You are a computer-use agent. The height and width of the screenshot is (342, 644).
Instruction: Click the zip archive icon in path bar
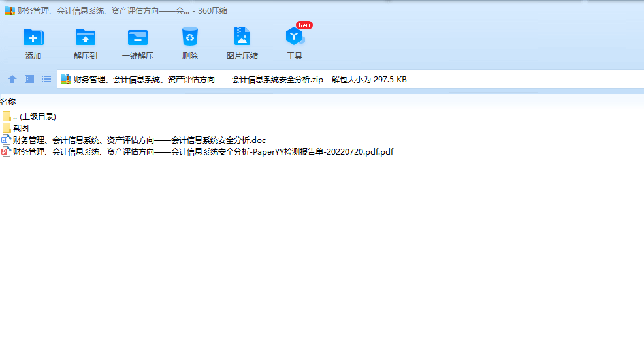(66, 79)
